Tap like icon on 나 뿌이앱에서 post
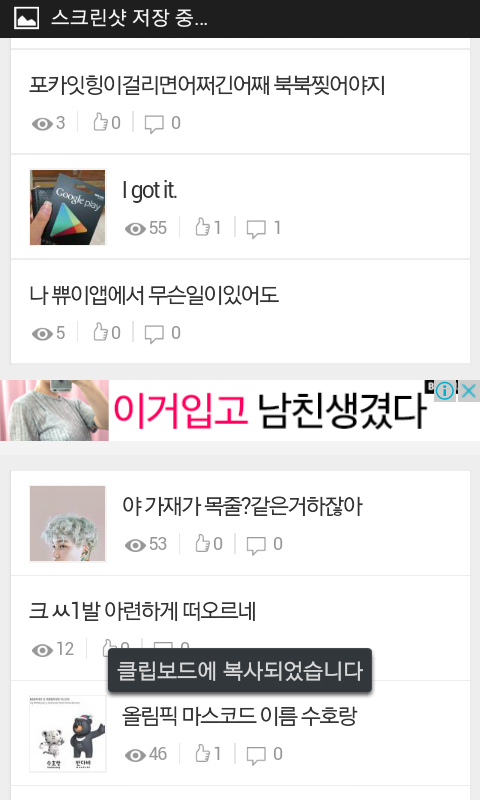The width and height of the screenshot is (480, 800). [x=100, y=333]
